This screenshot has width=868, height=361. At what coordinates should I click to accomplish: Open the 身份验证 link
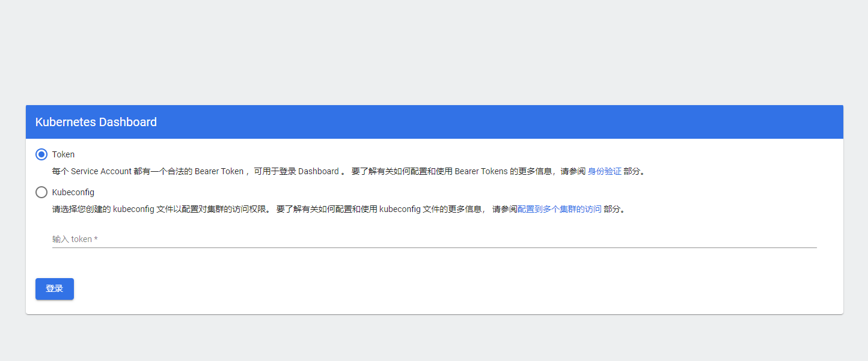605,171
